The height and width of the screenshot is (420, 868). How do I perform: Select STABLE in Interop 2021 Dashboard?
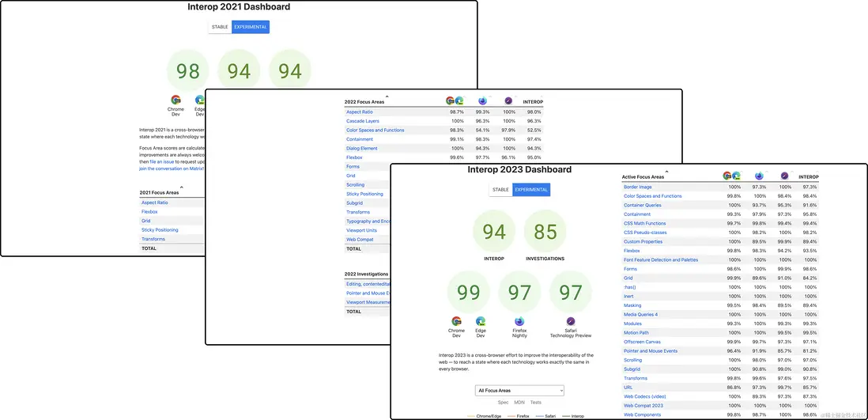[x=220, y=27]
